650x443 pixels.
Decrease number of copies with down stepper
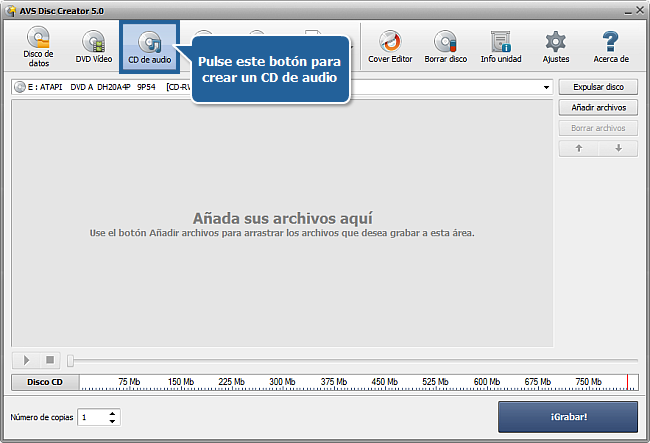[x=112, y=421]
